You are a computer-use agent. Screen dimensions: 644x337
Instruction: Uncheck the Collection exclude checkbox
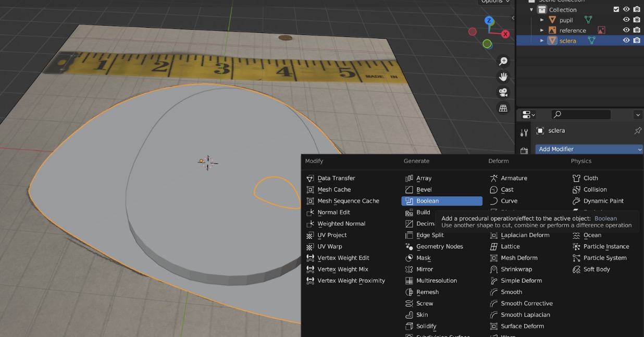[616, 9]
